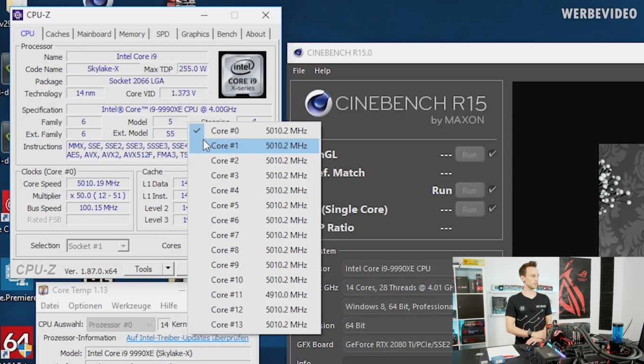
Task: Open the Werkzeuge menu in Core Temp
Action: pos(131,306)
